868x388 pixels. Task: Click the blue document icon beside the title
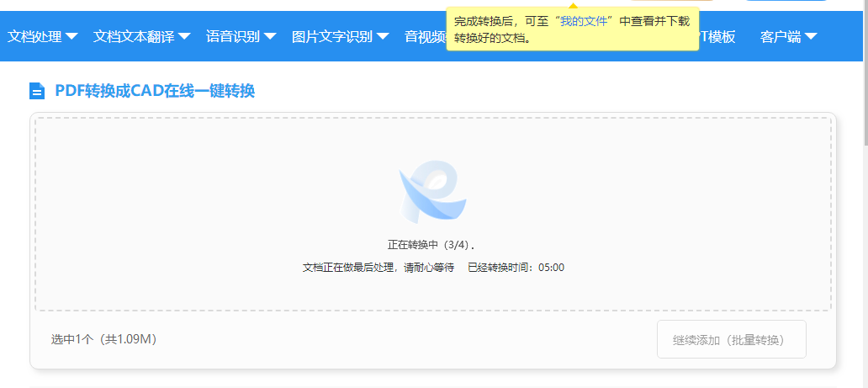coord(37,90)
